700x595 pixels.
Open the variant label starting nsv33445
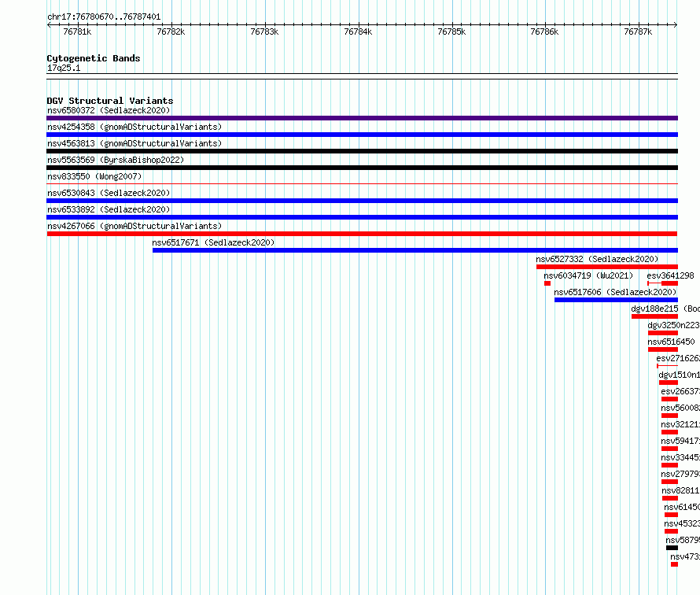coord(680,457)
